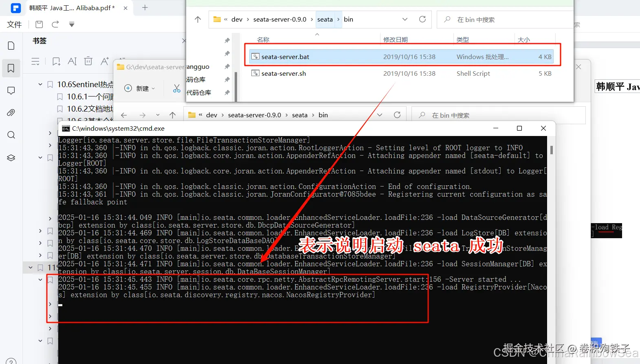Screen dimensions: 640x364
Task: Click search box in seata-server.bat Explorer window
Action: 505,20
